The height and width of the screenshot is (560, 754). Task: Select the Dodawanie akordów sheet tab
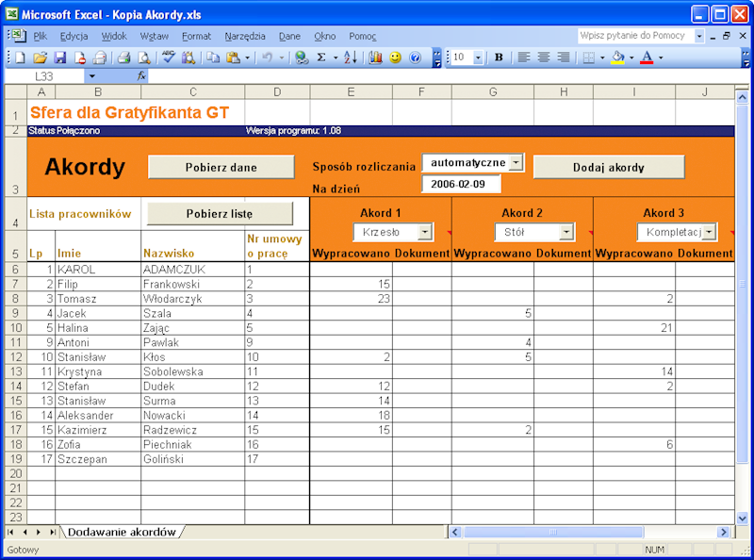point(122,532)
